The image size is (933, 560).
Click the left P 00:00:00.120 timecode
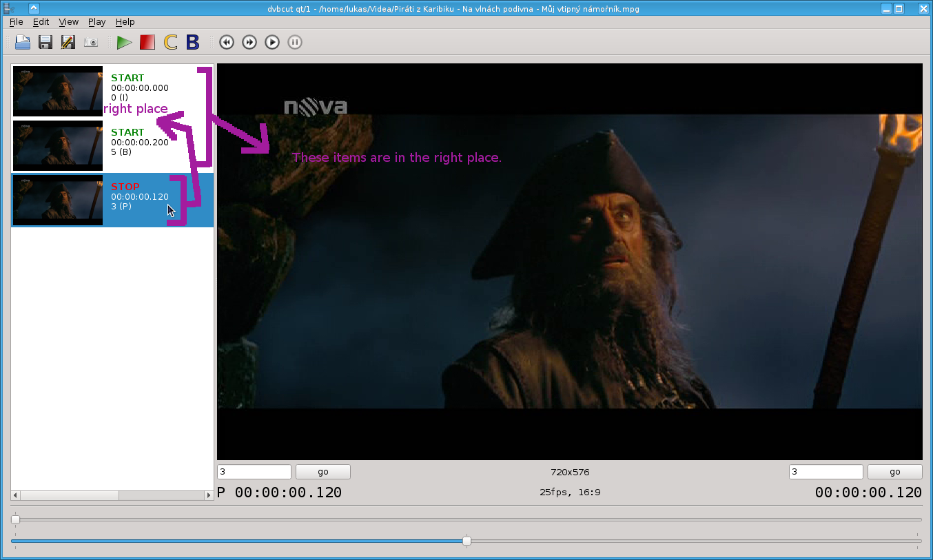pyautogui.click(x=279, y=492)
